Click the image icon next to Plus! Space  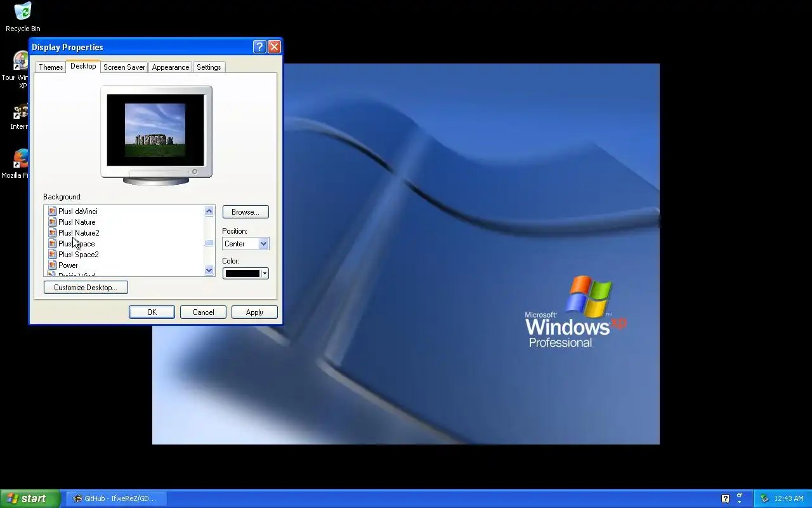coord(53,243)
